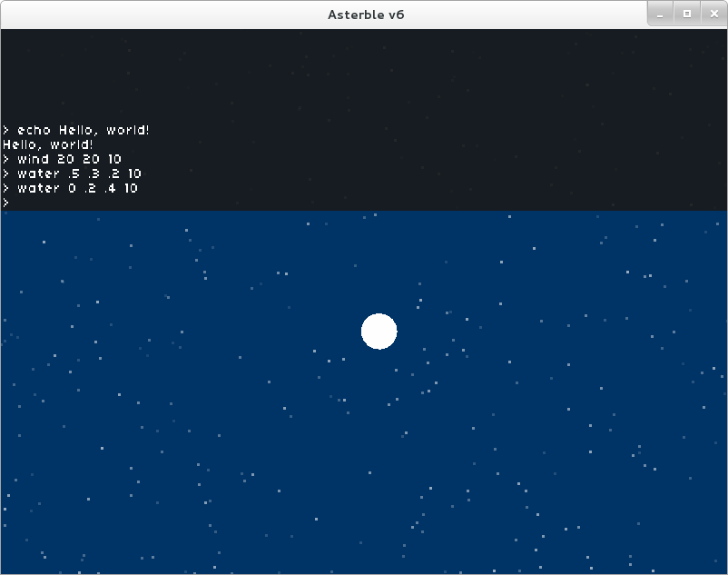Select the 'water .5 .3 .2 10' command

(x=79, y=173)
